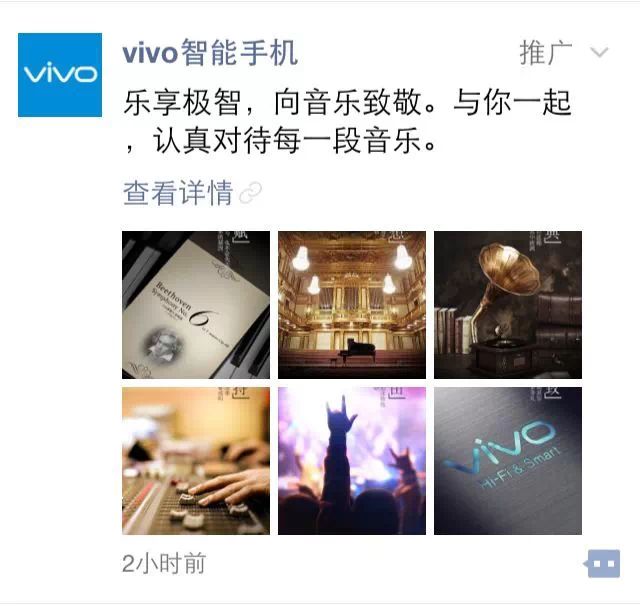Click the chain link icon beside 查看详情
640x606 pixels.
coord(250,193)
